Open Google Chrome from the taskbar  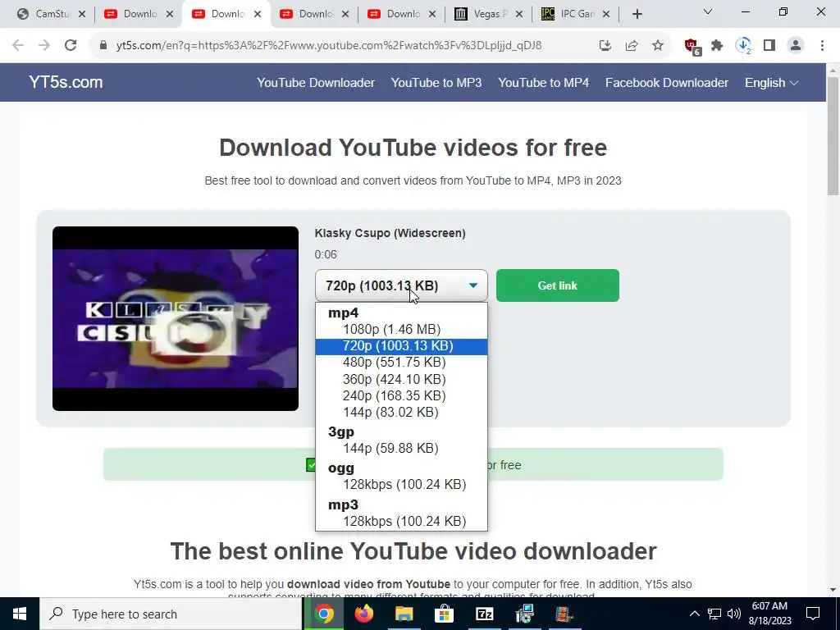(323, 614)
